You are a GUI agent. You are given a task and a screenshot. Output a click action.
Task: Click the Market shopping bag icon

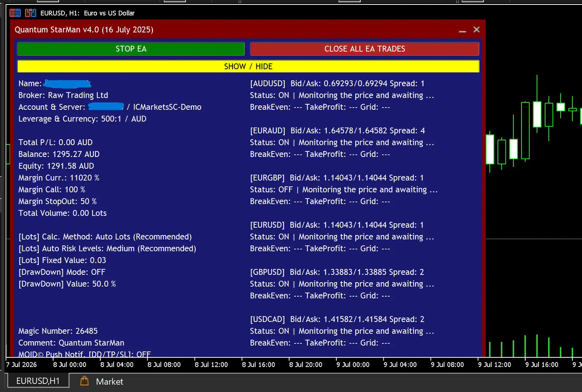(x=84, y=381)
